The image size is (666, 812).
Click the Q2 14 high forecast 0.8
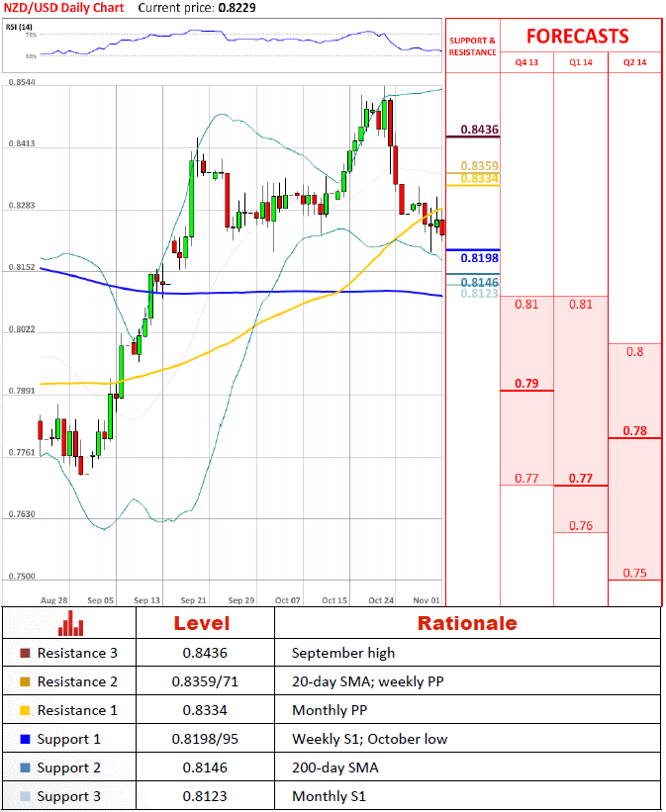point(635,352)
